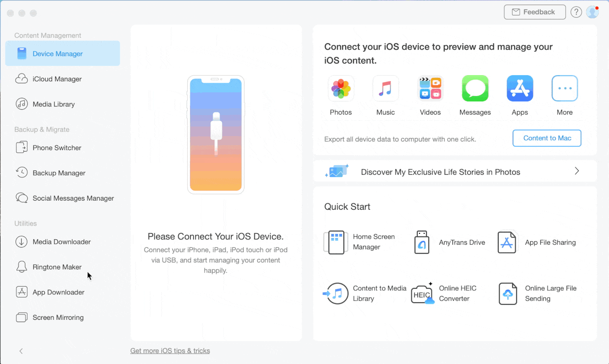Screen dimensions: 609x364
Task: Open the user account avatar
Action: point(592,12)
